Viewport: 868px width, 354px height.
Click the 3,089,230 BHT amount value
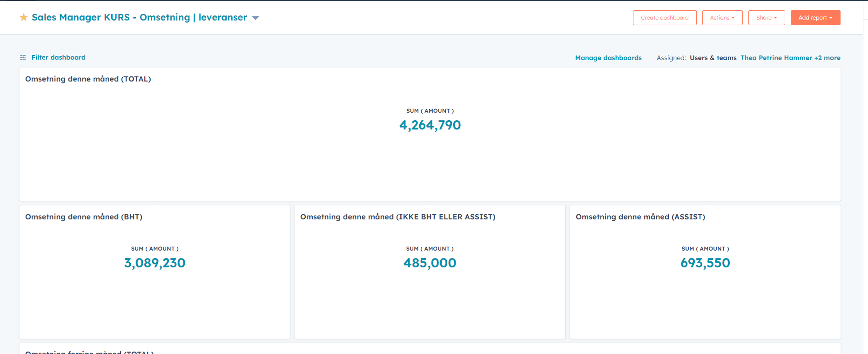(155, 263)
